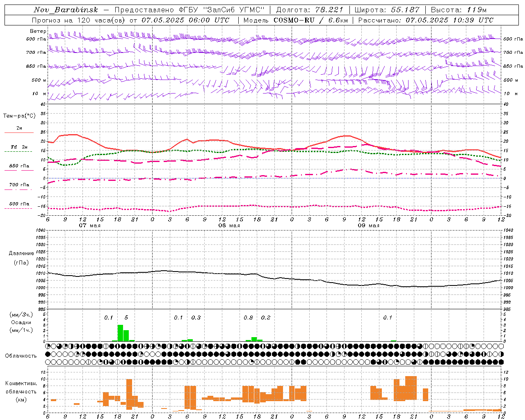The image size is (525, 420).
Task: Click the 2м temperature legend entry
Action: 19,128
